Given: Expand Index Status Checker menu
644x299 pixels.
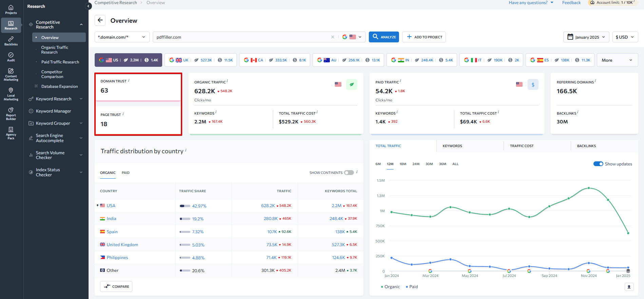Looking at the screenshot, I should pos(81,172).
